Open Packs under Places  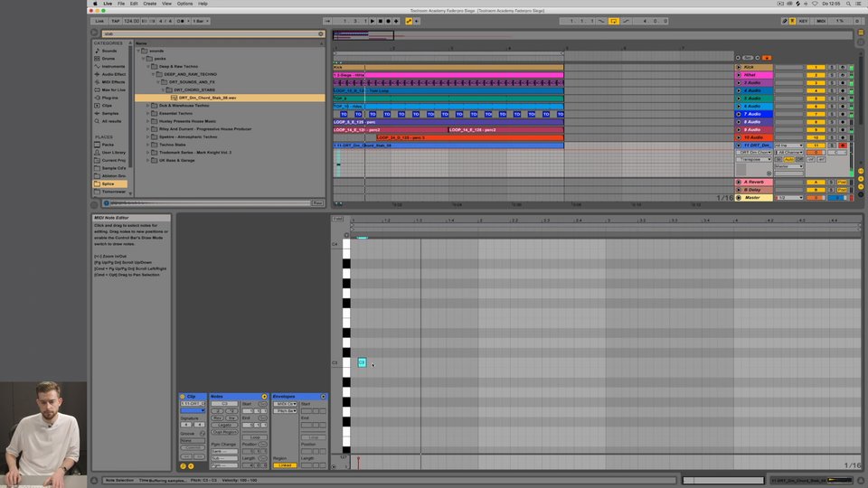[x=108, y=145]
